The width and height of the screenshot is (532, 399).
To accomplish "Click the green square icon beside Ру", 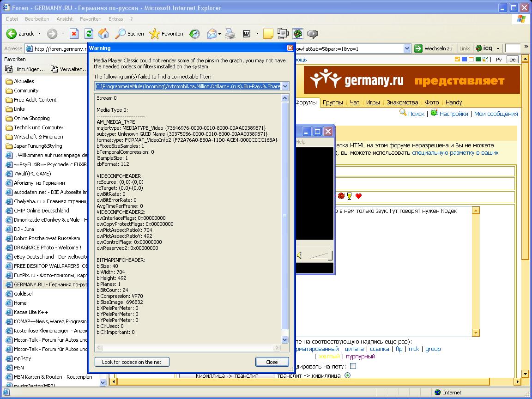I will tap(478, 60).
